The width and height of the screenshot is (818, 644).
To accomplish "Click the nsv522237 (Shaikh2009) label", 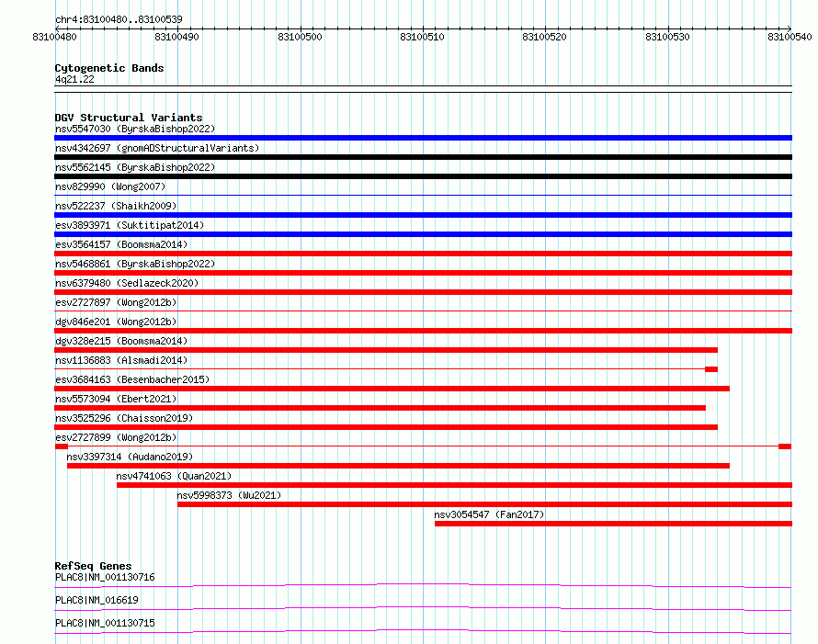I will tap(116, 206).
